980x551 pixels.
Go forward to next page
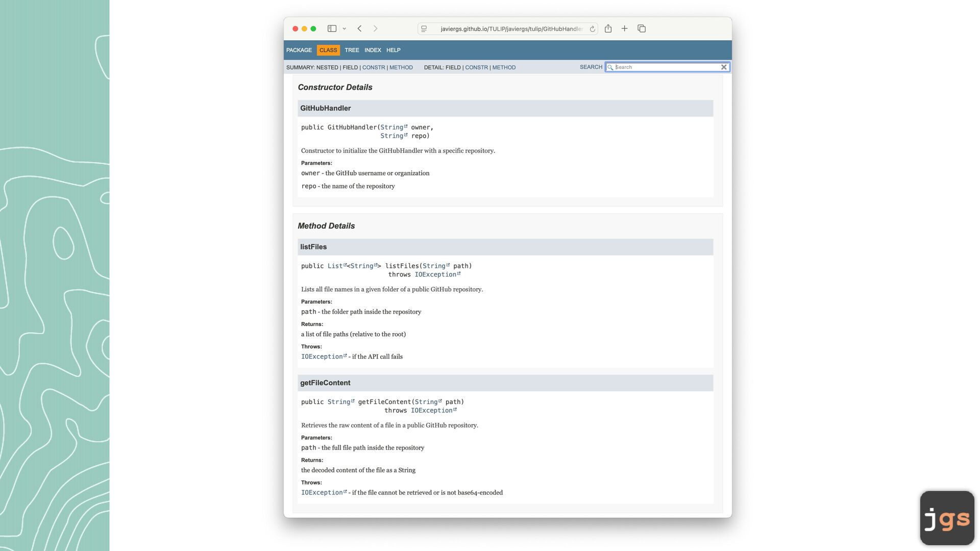[375, 29]
